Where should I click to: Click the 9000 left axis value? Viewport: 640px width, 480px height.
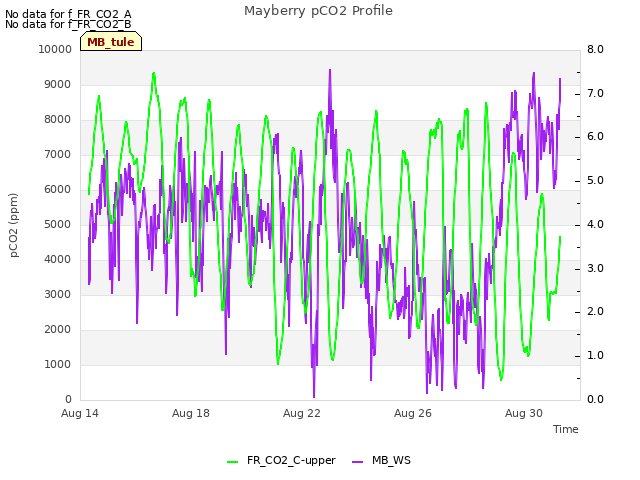pos(58,84)
